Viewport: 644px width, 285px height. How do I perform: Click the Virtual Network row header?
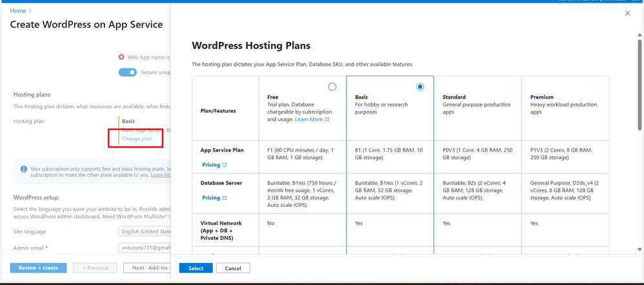[225, 230]
